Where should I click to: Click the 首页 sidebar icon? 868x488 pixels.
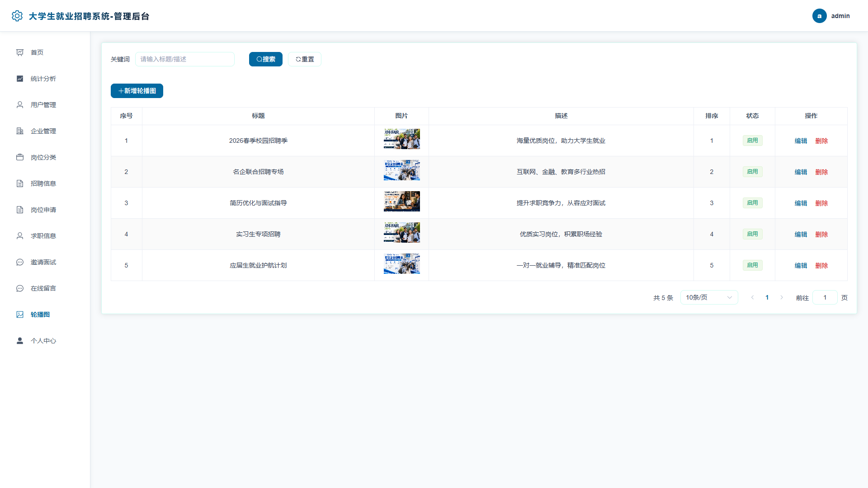(x=20, y=52)
